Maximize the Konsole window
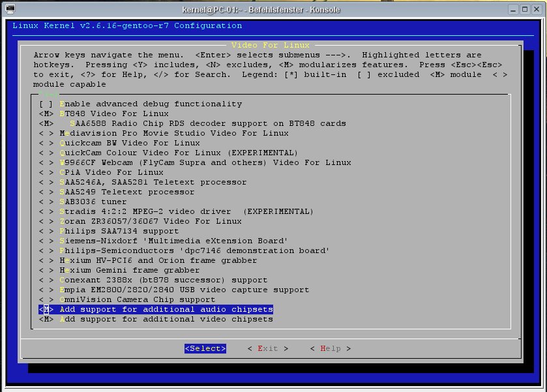 click(525, 10)
